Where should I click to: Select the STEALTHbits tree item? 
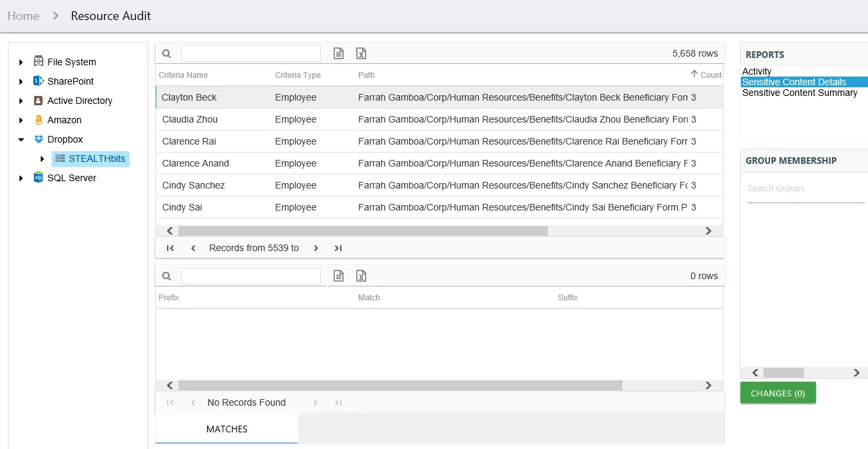coord(91,159)
